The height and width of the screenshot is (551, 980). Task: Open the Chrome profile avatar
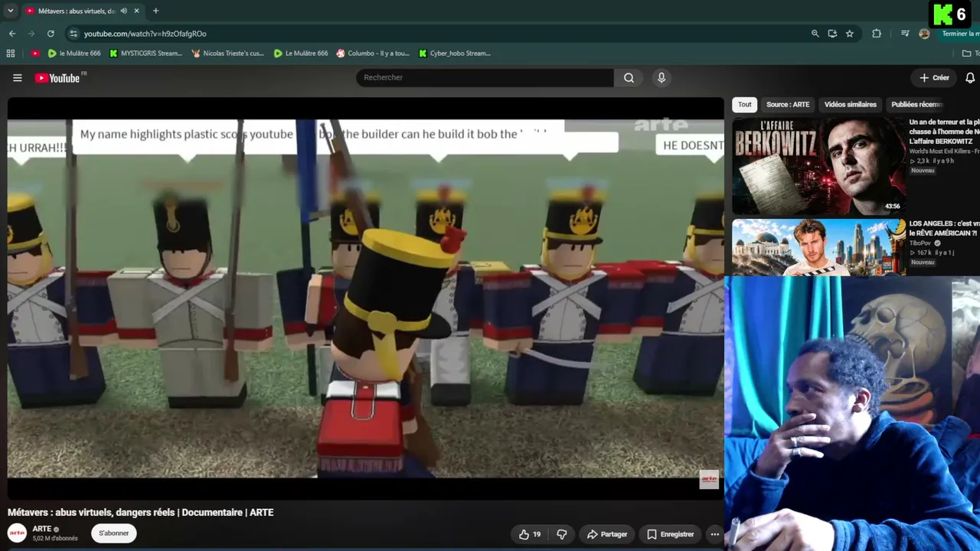[924, 34]
